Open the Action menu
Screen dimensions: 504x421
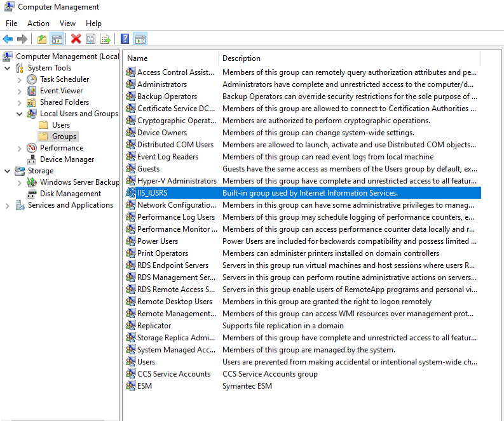point(38,23)
